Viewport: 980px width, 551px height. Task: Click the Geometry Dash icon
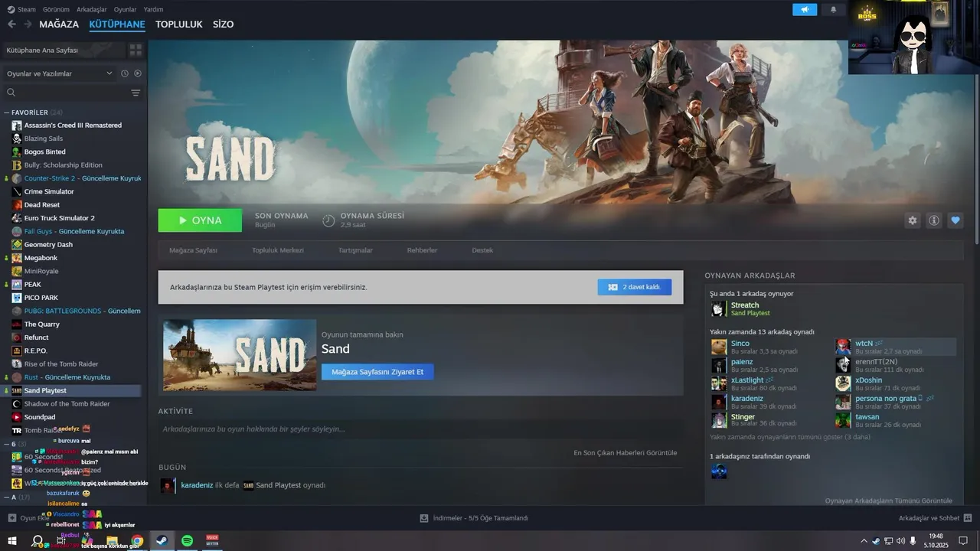[x=17, y=245]
